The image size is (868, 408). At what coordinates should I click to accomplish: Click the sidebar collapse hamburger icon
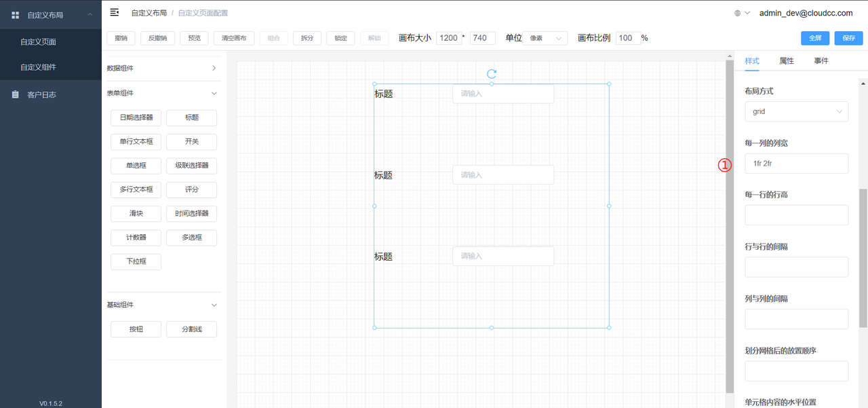(x=115, y=12)
